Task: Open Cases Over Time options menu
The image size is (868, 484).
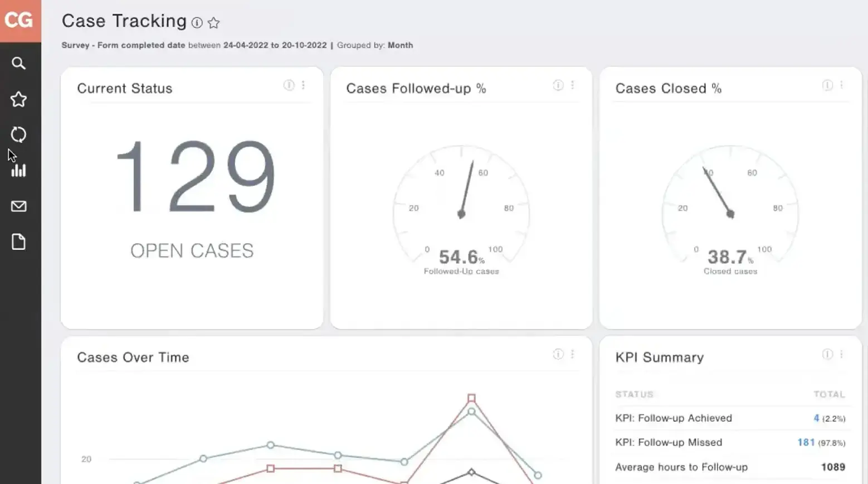Action: [x=572, y=354]
